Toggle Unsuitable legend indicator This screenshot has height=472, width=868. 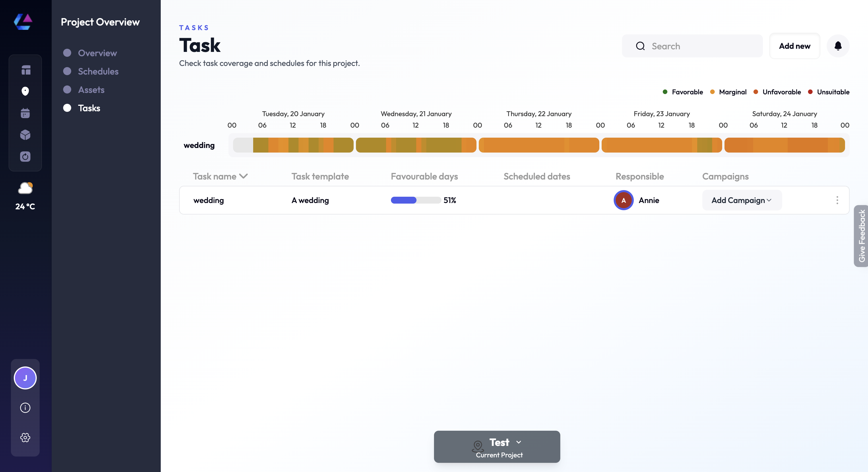[x=810, y=92]
